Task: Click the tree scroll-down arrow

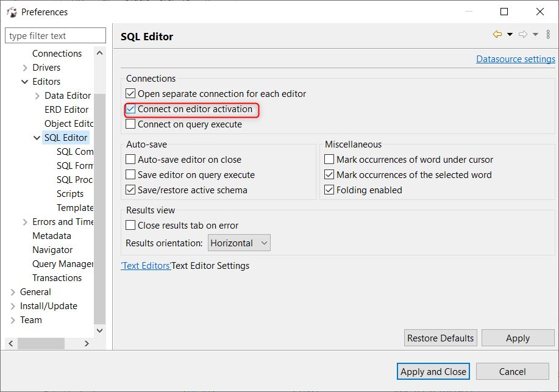Action: 100,330
